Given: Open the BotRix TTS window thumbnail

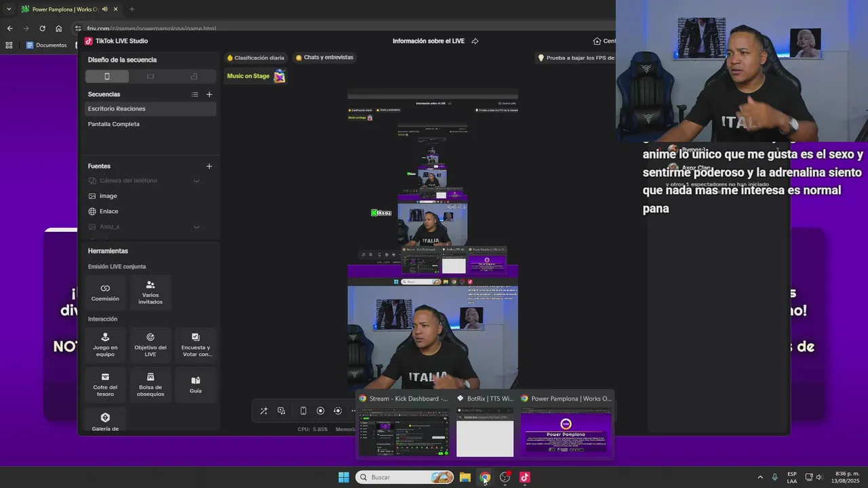Looking at the screenshot, I should pos(485,425).
